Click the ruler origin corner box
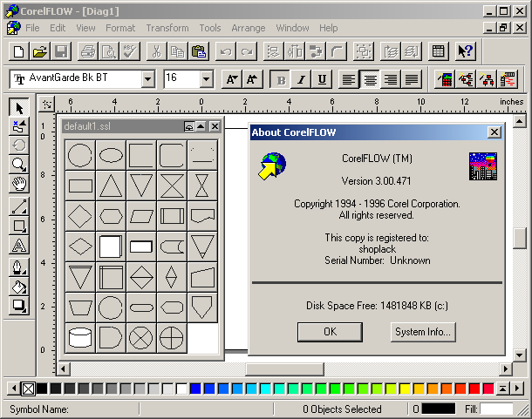This screenshot has width=532, height=419. point(47,104)
